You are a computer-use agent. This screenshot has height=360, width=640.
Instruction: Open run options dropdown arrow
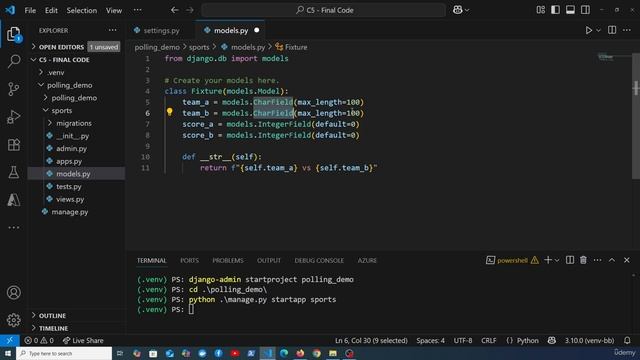tap(598, 30)
